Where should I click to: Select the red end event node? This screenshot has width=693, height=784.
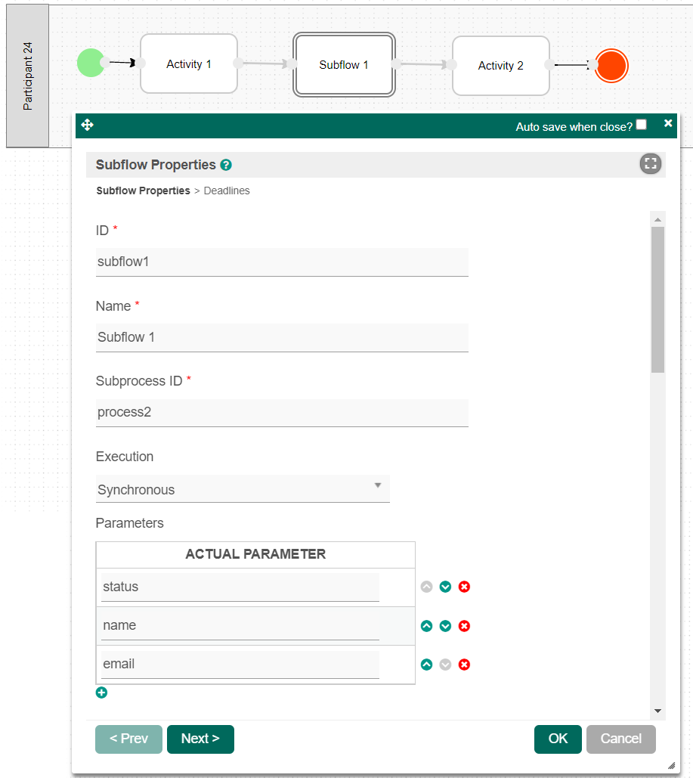click(611, 66)
